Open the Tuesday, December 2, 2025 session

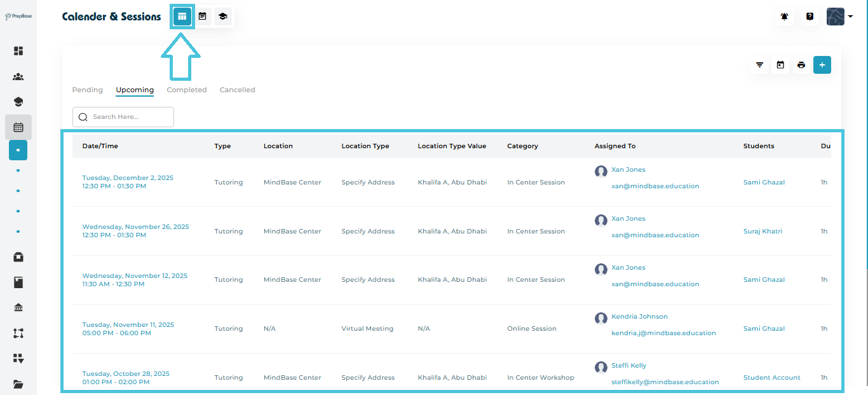(x=128, y=178)
